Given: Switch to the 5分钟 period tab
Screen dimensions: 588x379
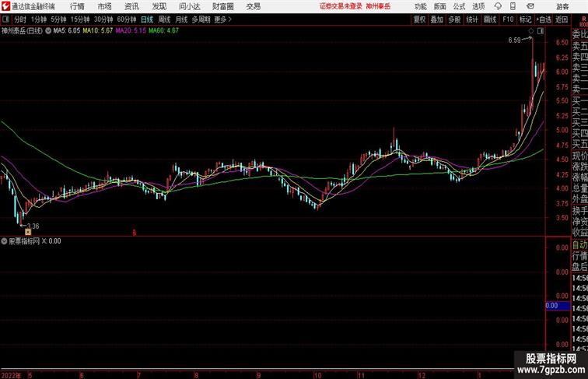Looking at the screenshot, I should (x=58, y=19).
